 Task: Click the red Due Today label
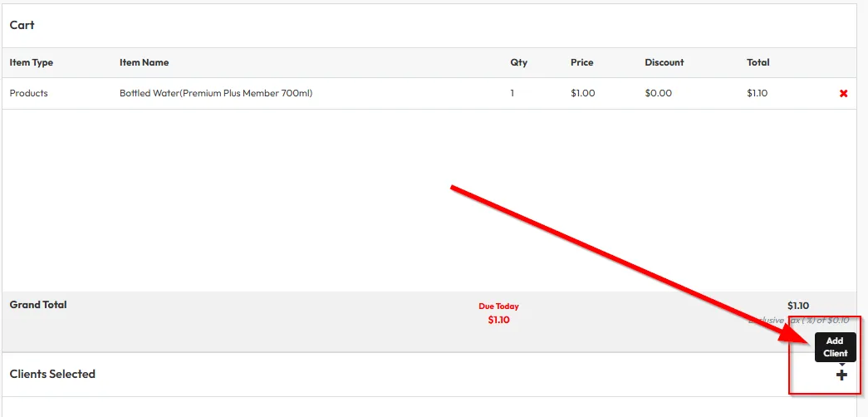tap(498, 307)
